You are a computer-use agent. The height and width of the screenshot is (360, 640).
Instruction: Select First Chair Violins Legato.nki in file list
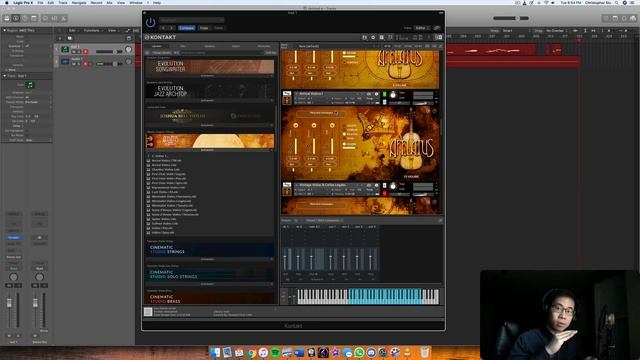pos(169,174)
